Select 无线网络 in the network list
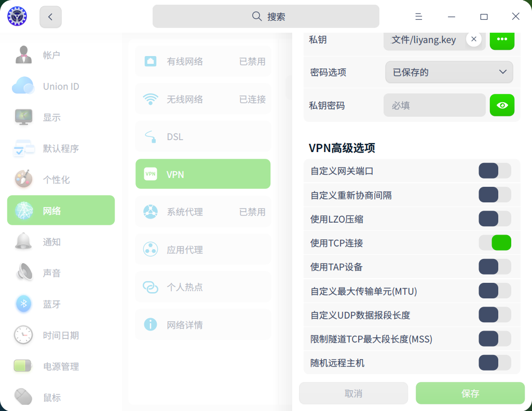This screenshot has width=532, height=411. point(203,99)
